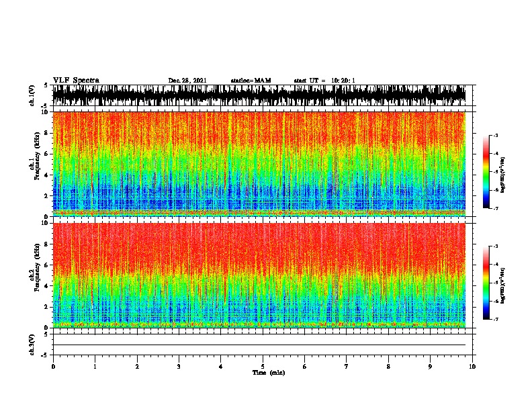Click the 6 kHz tick on ch.2 axis
532x411 pixels.
click(46, 265)
